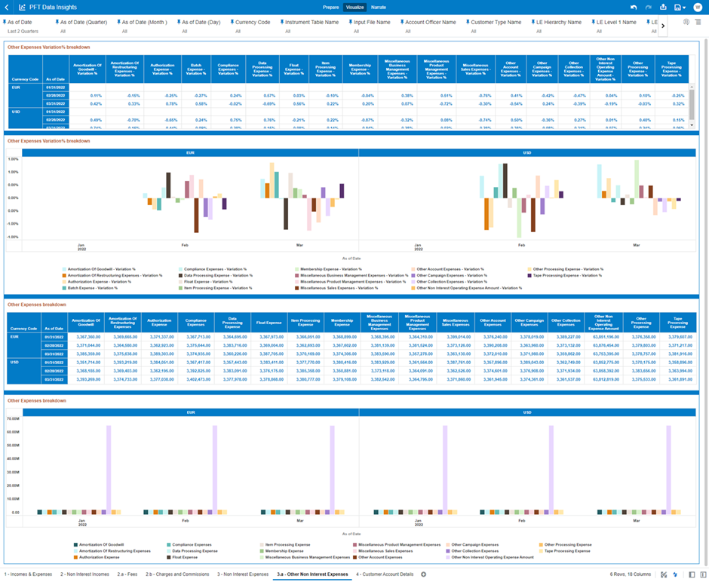Open the Share icon in the top bar
The width and height of the screenshot is (709, 588).
point(664,7)
